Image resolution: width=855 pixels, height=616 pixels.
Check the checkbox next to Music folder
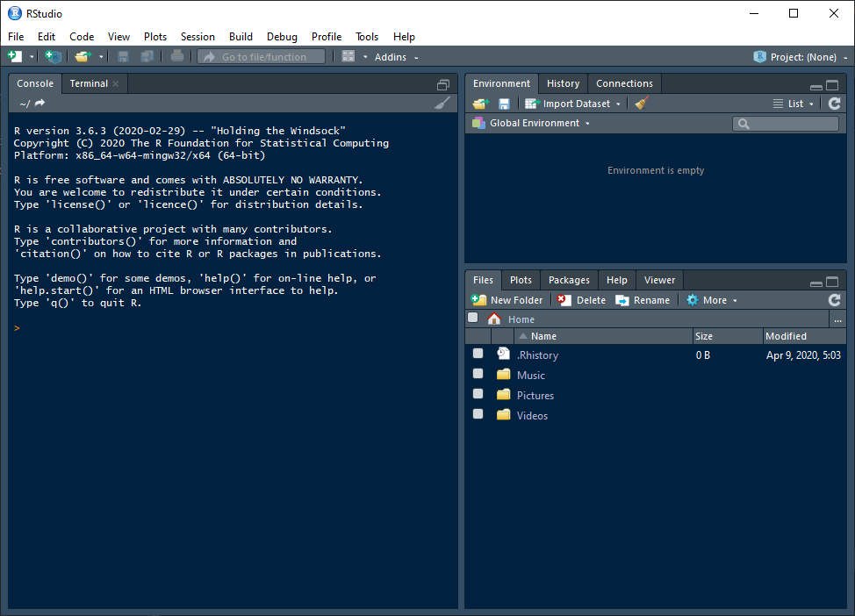point(478,372)
